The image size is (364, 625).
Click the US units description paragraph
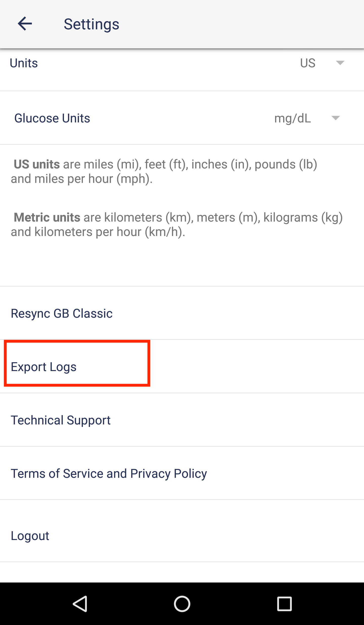[164, 171]
